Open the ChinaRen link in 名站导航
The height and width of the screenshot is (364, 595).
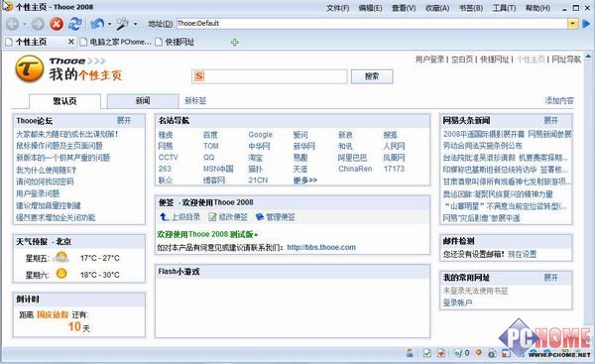355,169
